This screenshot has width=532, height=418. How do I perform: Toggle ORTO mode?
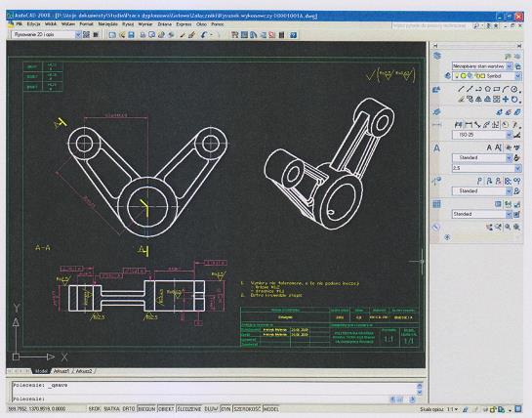coord(129,409)
